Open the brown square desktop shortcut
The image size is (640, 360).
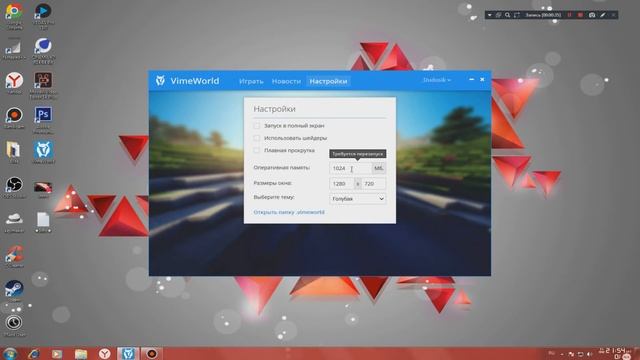click(43, 81)
